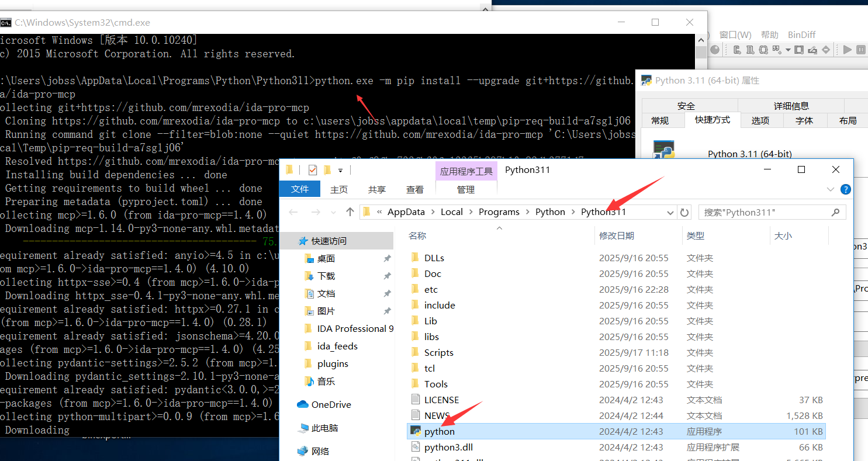868x461 pixels.
Task: Switch to the 选项 tab in properties
Action: click(x=760, y=120)
